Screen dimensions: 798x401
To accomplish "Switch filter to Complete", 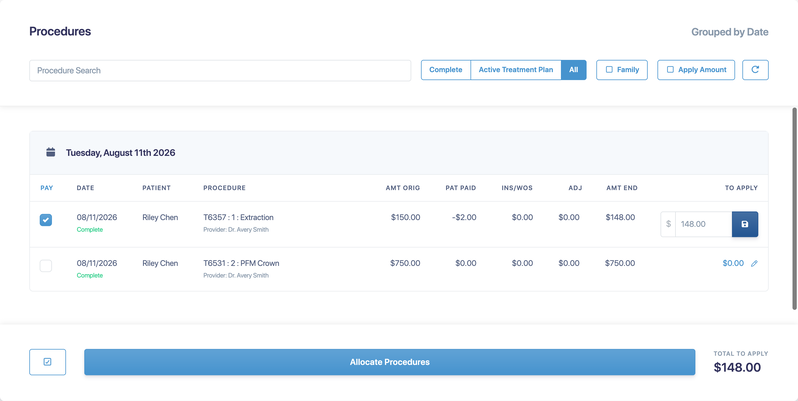I will (x=446, y=70).
